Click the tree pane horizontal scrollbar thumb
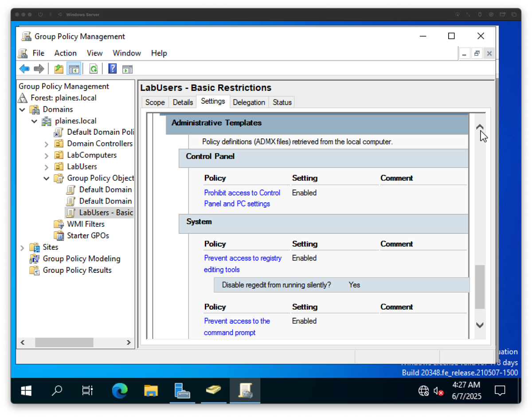The width and height of the screenshot is (532, 417). coord(64,342)
